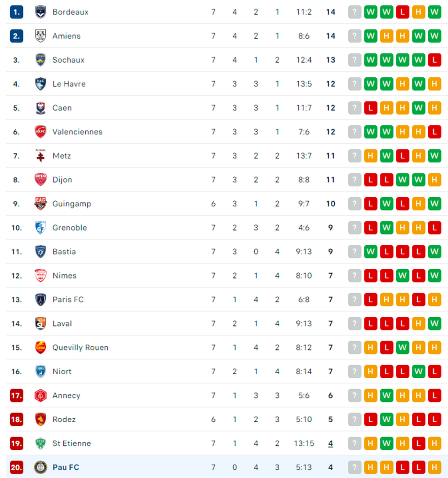Click Pau FC's gray upcoming match badge

354,467
